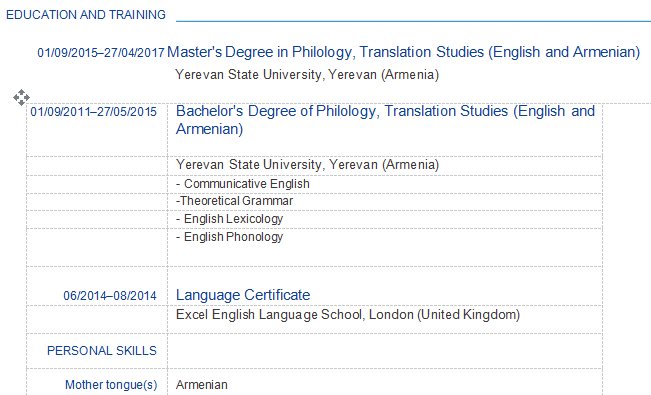Image resolution: width=651 pixels, height=395 pixels.
Task: Click the word Armenian) ending the Bachelor's title
Action: tap(210, 129)
